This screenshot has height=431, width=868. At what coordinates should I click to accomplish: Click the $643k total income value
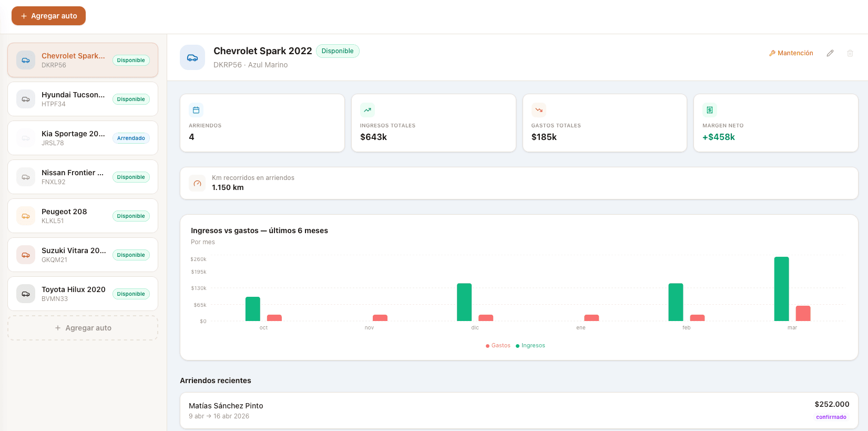(373, 137)
